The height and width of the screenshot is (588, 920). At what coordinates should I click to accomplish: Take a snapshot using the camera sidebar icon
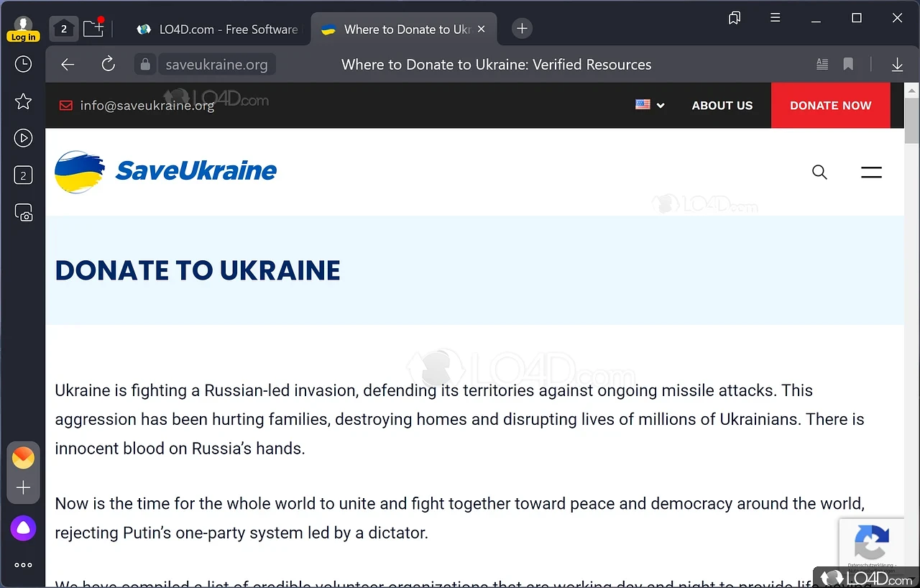[23, 212]
